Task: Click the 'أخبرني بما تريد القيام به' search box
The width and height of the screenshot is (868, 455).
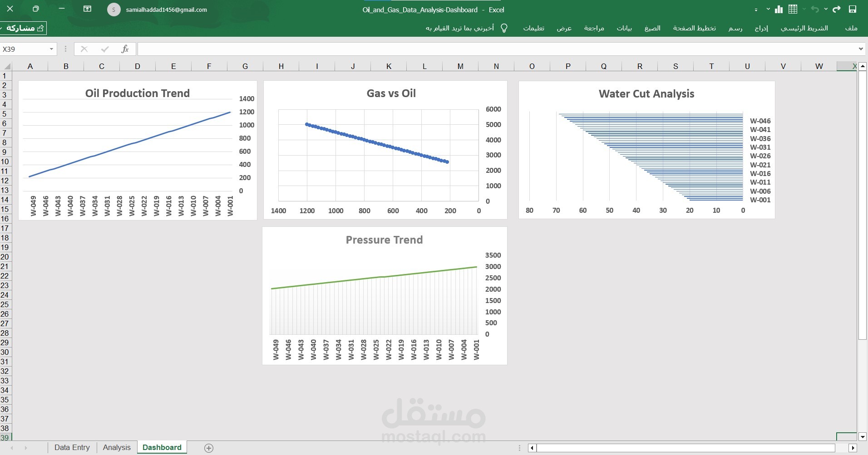Action: tap(459, 28)
